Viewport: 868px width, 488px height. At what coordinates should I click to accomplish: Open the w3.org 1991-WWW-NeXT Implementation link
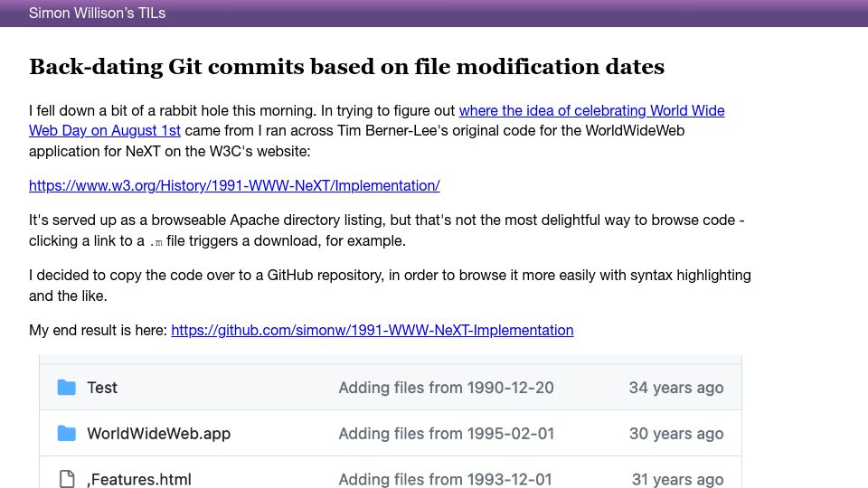[234, 185]
